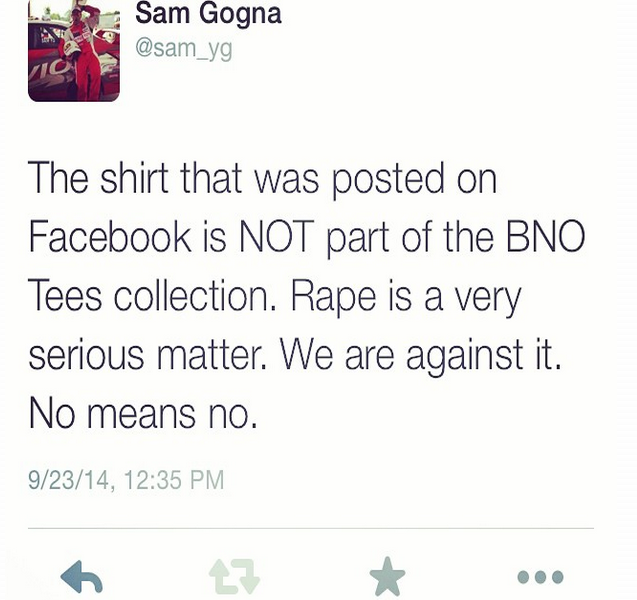
Task: Tap the sentence No means no.
Action: tap(143, 414)
